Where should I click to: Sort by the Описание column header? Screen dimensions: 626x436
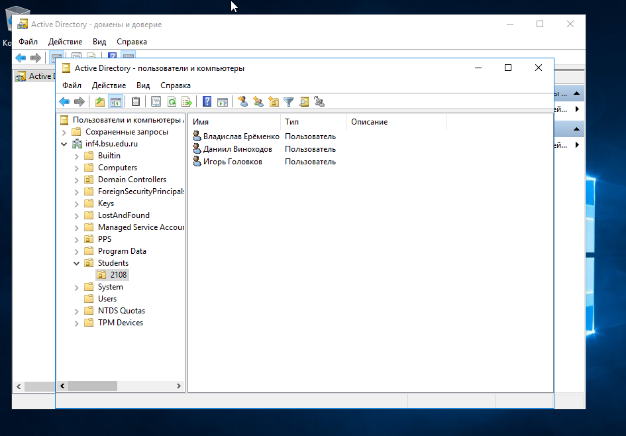tap(396, 122)
